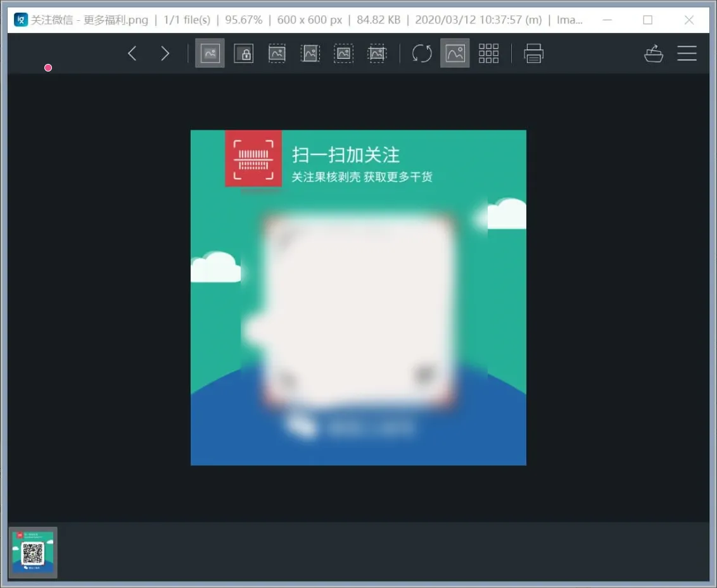Select the Scale to height zoom mode
Image resolution: width=717 pixels, height=588 pixels.
pyautogui.click(x=310, y=53)
